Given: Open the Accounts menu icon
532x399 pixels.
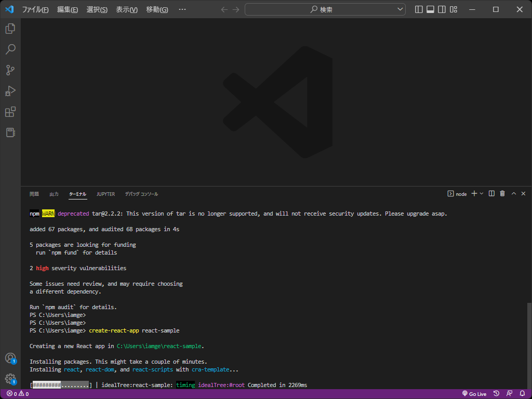Looking at the screenshot, I should (x=10, y=358).
